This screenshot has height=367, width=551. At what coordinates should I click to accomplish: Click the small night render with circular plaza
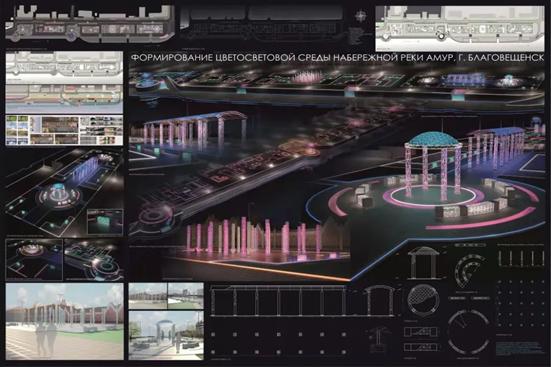[34, 259]
